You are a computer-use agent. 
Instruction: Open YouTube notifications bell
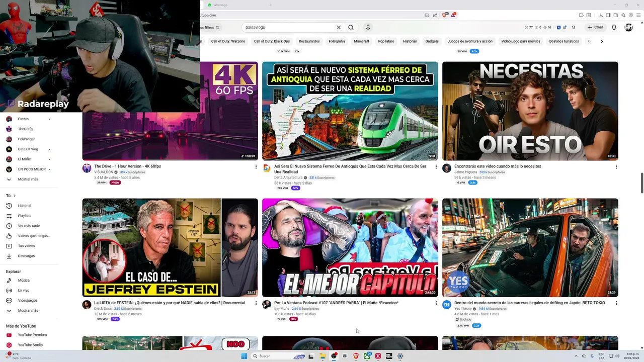614,27
